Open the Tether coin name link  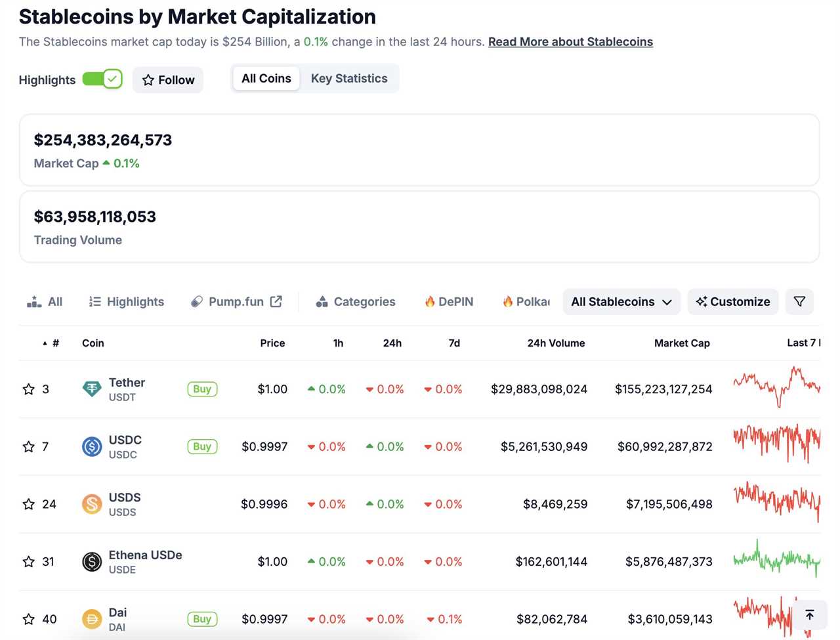[127, 382]
